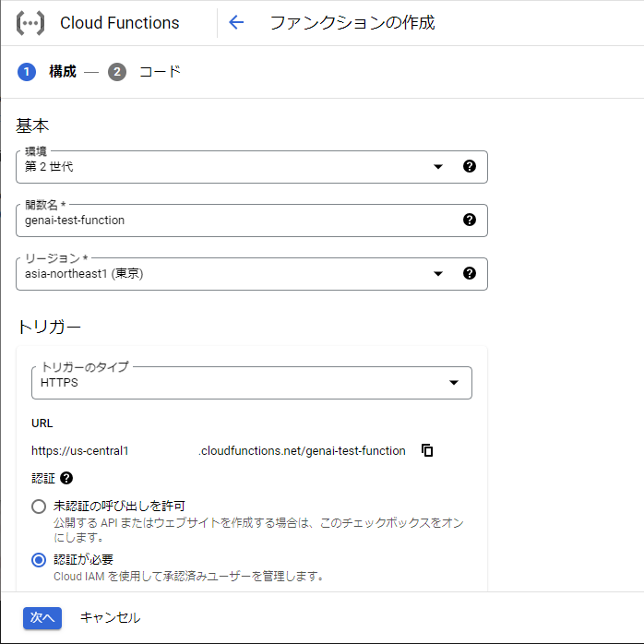
Task: Open the トリガーのタイプ dropdown HTTPS
Action: tap(252, 382)
